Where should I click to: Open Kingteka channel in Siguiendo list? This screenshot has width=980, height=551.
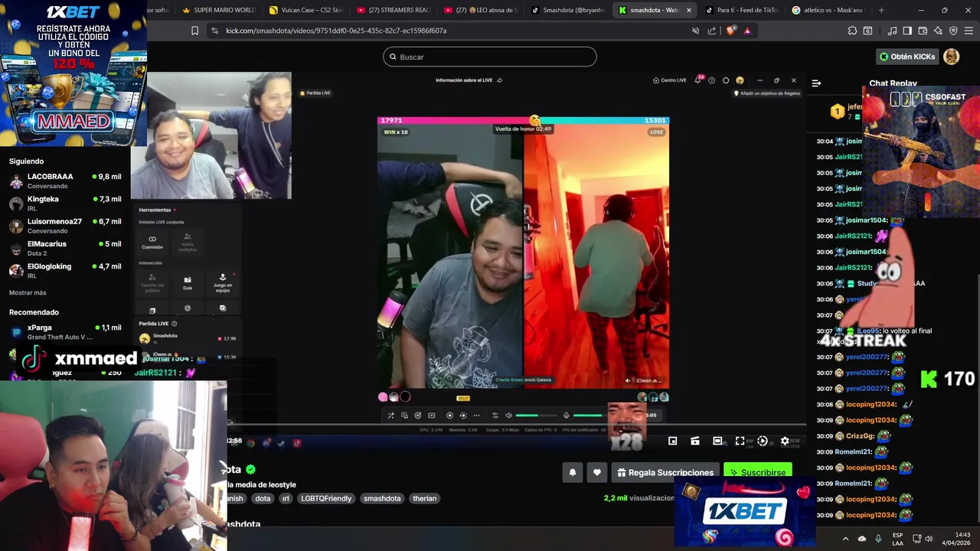point(65,203)
